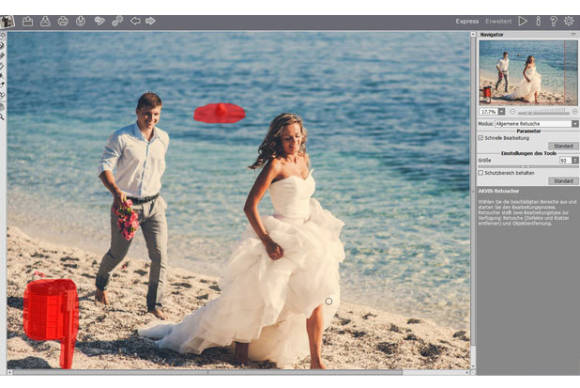Open an image with the Open icon
580x388 pixels.
(28, 21)
